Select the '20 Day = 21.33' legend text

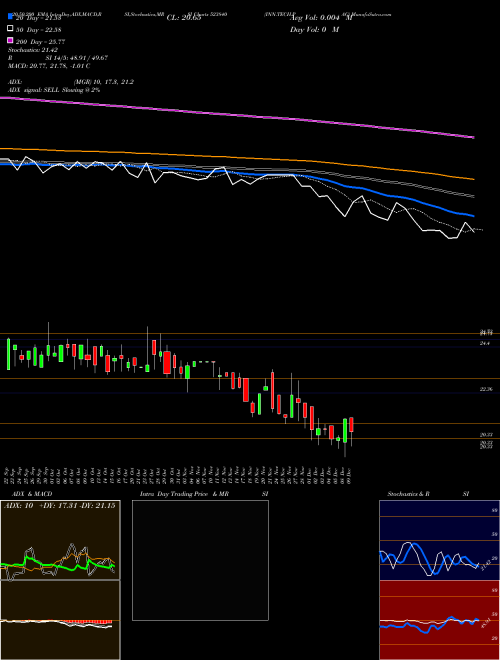(x=39, y=18)
